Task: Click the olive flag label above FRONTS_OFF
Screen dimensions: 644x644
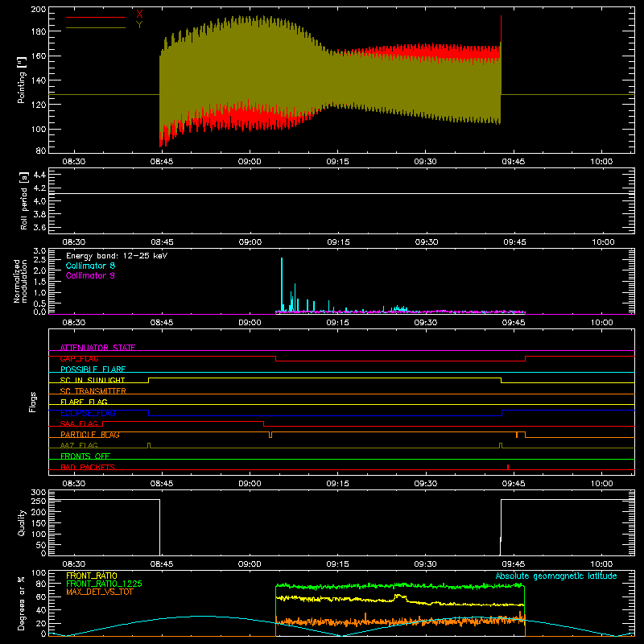Action: [79, 445]
